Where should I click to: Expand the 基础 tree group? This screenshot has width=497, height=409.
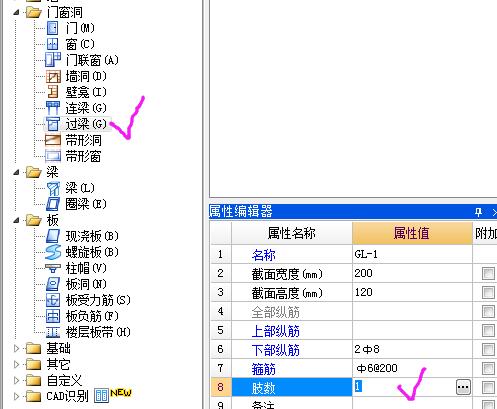16,348
